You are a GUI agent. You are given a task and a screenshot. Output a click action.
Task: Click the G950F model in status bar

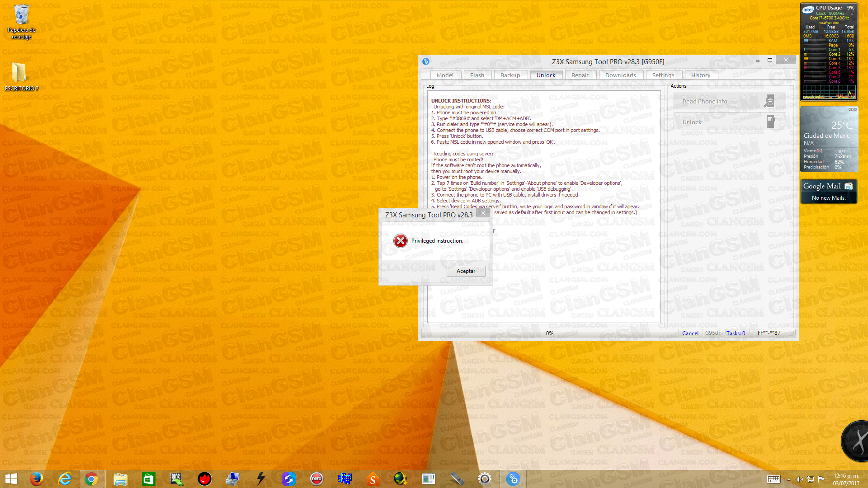point(713,333)
